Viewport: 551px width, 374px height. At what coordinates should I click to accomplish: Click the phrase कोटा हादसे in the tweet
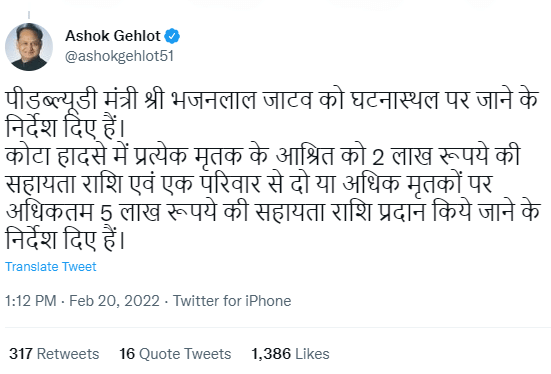(x=56, y=156)
